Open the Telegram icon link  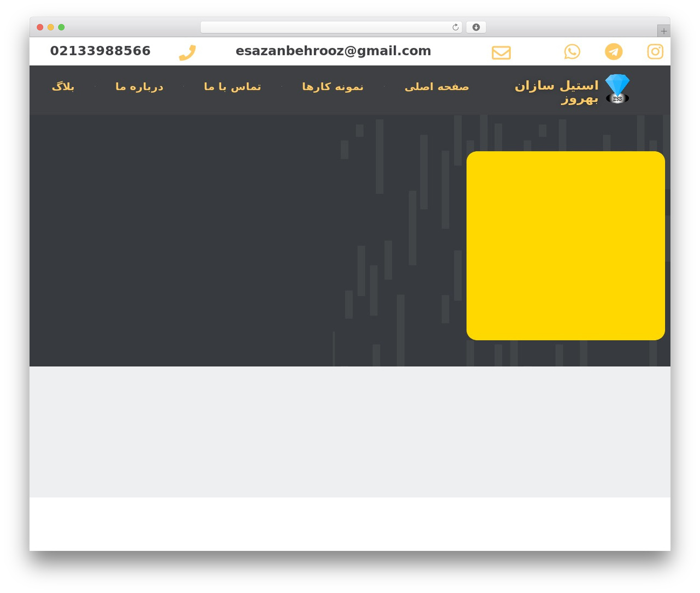point(614,51)
